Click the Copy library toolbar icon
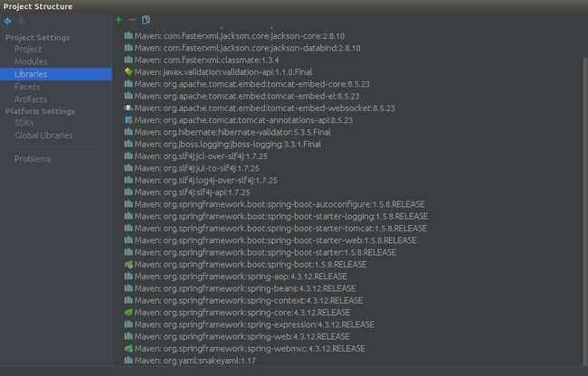The width and height of the screenshot is (588, 376). pyautogui.click(x=146, y=20)
